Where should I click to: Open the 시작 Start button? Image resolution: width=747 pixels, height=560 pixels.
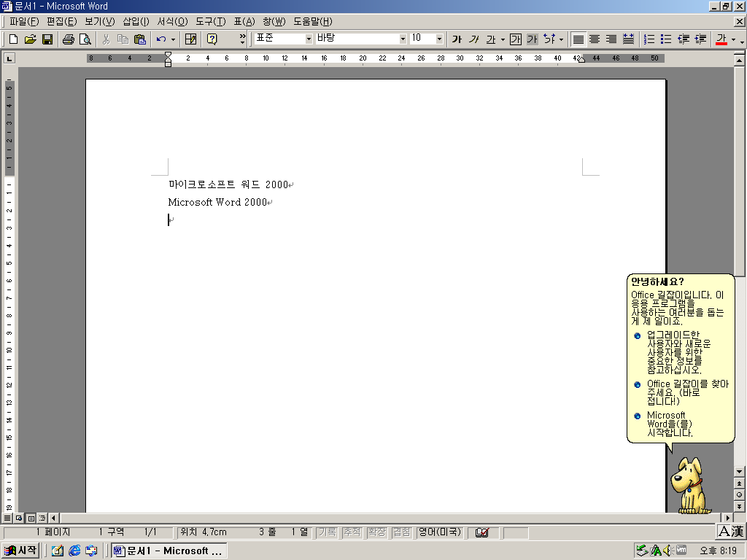(20, 551)
